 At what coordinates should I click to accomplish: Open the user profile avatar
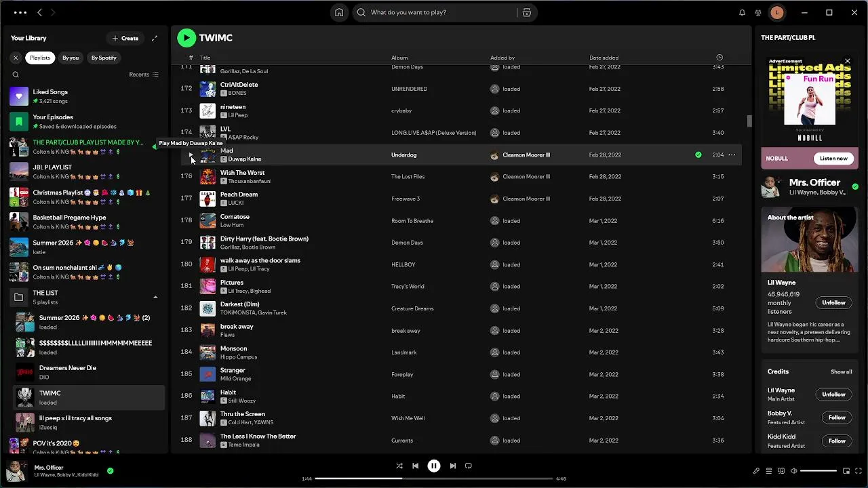(777, 12)
